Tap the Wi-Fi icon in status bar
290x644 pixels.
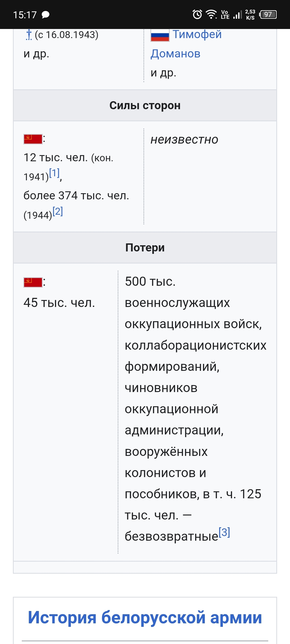(x=211, y=14)
